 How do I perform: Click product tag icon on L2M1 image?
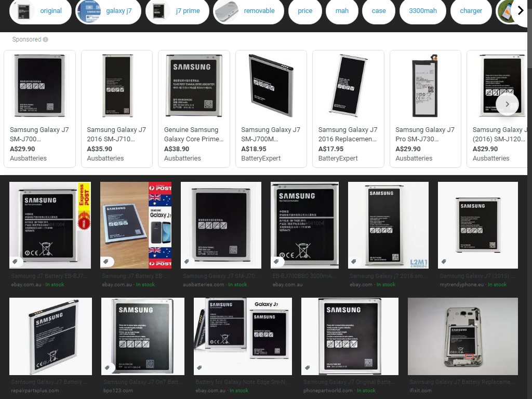pyautogui.click(x=354, y=261)
